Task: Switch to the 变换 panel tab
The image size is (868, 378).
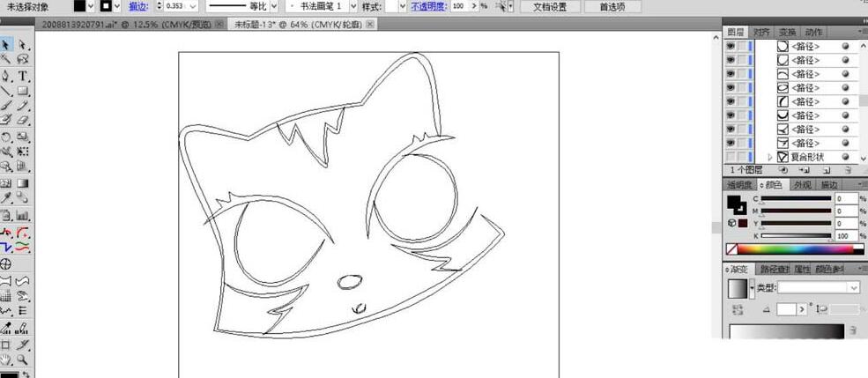Action: [787, 32]
